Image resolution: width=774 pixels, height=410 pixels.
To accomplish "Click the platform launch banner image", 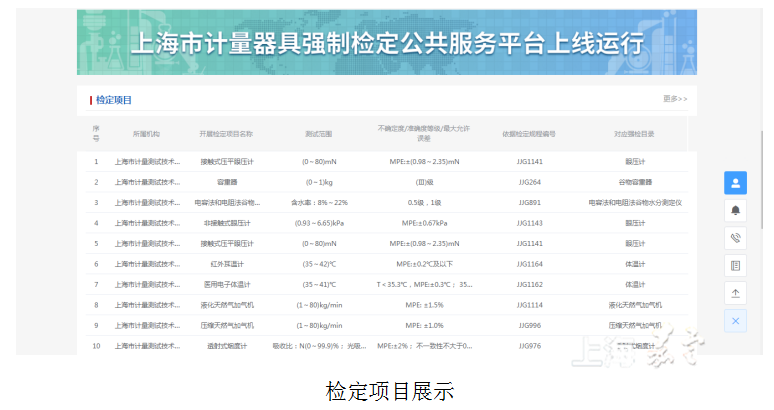I will coord(386,43).
